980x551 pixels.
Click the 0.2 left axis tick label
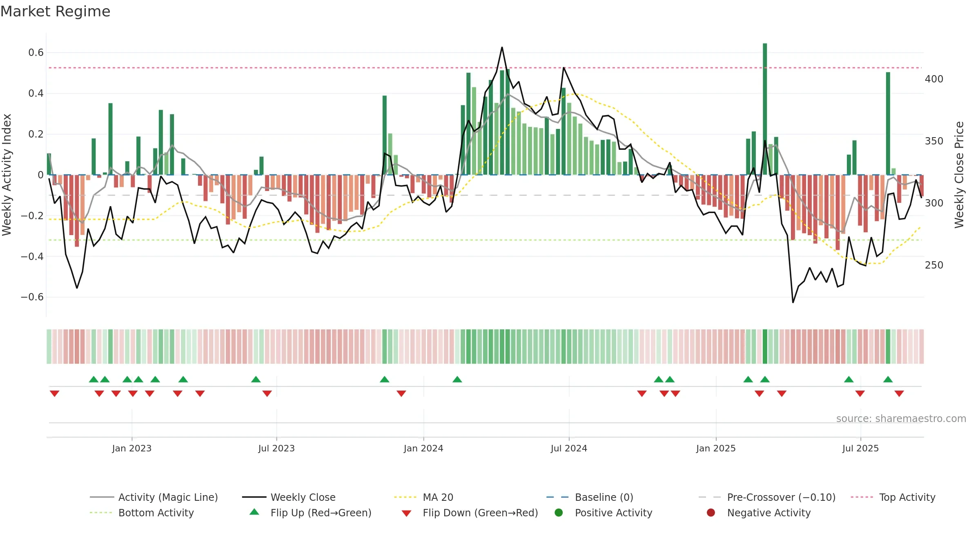(x=36, y=134)
